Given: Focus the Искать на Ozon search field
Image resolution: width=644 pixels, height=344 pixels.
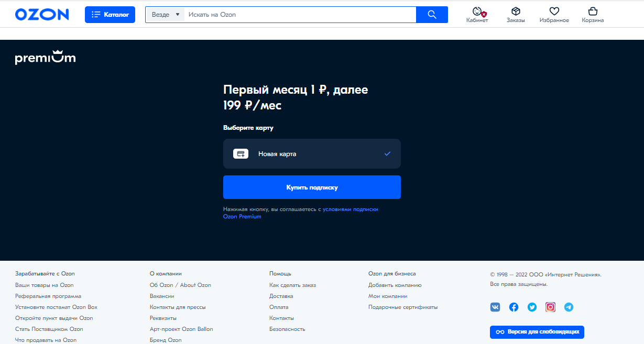Looking at the screenshot, I should click(299, 15).
